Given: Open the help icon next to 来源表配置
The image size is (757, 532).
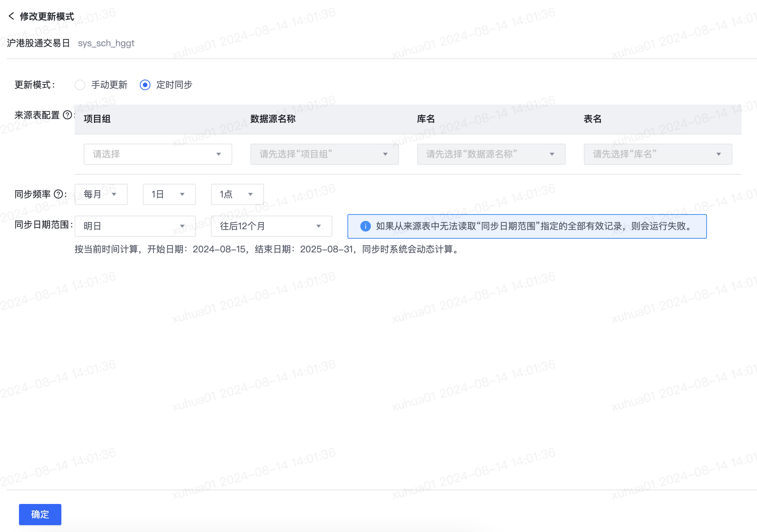Looking at the screenshot, I should pos(67,115).
